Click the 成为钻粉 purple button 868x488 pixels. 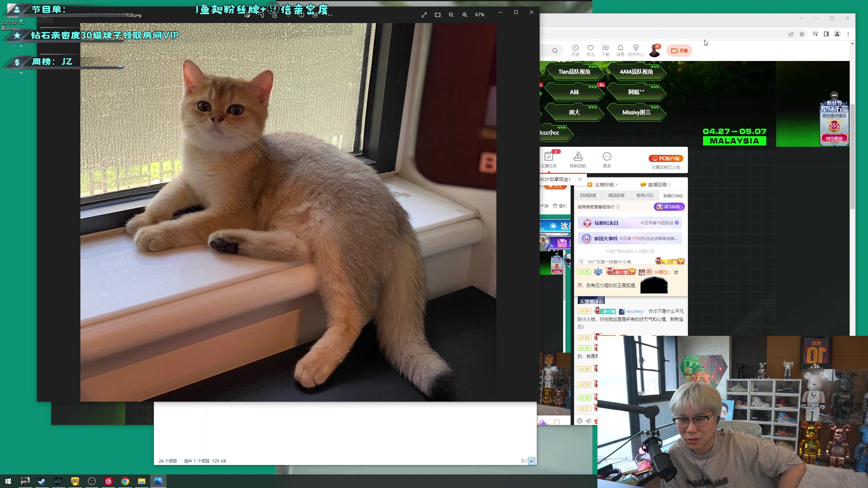click(x=669, y=207)
